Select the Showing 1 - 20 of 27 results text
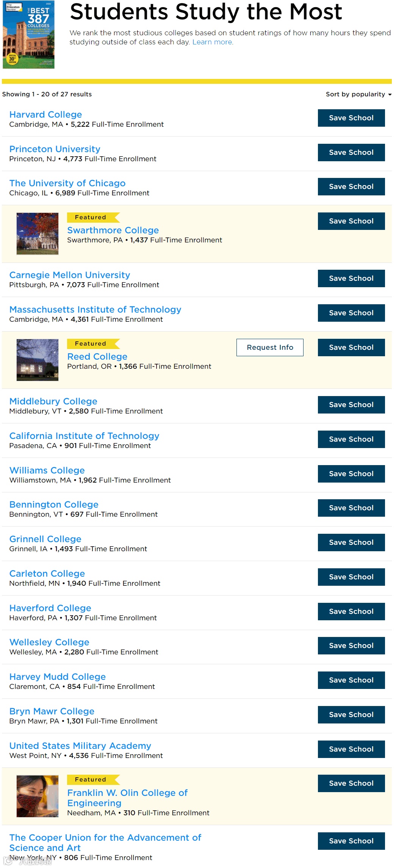The image size is (396, 868). tap(47, 94)
